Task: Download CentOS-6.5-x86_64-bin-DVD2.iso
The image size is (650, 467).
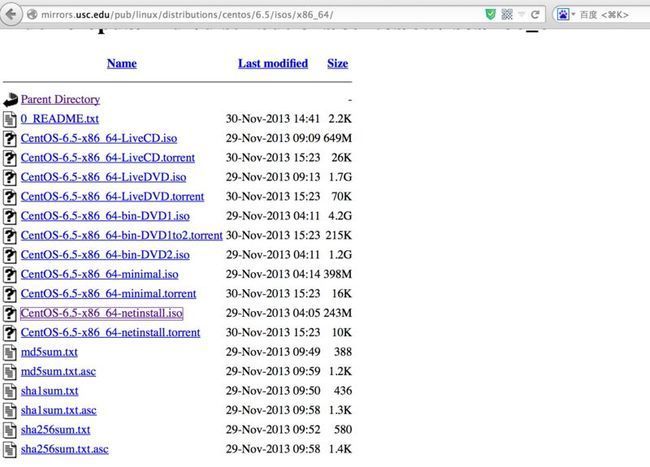Action: click(105, 255)
